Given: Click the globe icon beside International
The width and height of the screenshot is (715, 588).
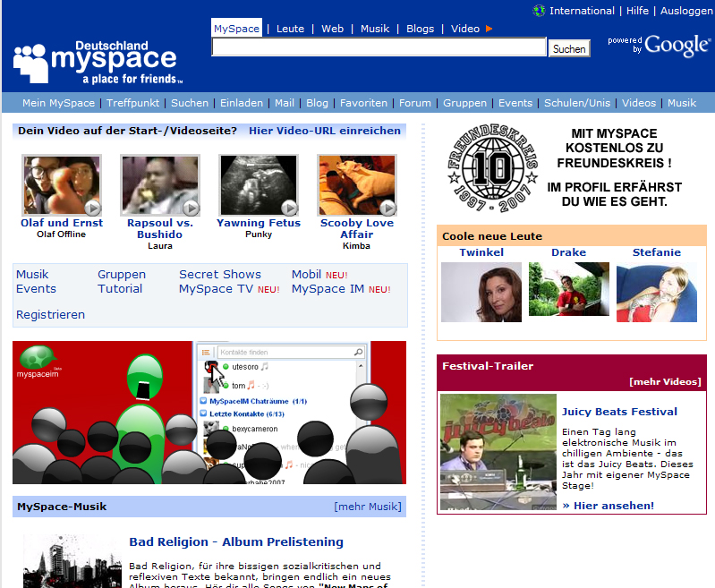Looking at the screenshot, I should [x=539, y=11].
